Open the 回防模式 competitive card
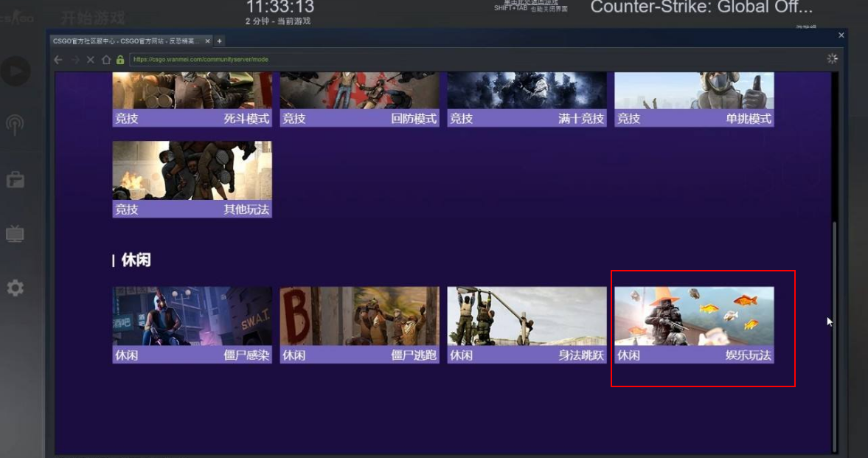 coord(359,99)
